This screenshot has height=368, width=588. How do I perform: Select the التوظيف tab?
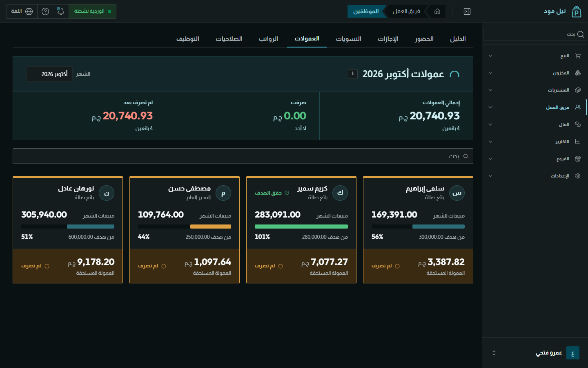[188, 39]
